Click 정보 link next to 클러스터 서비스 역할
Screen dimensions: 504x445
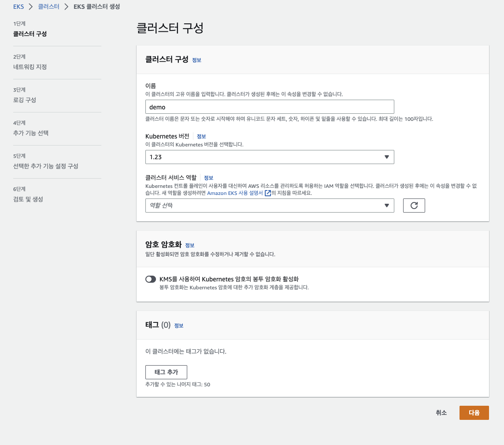pyautogui.click(x=209, y=178)
